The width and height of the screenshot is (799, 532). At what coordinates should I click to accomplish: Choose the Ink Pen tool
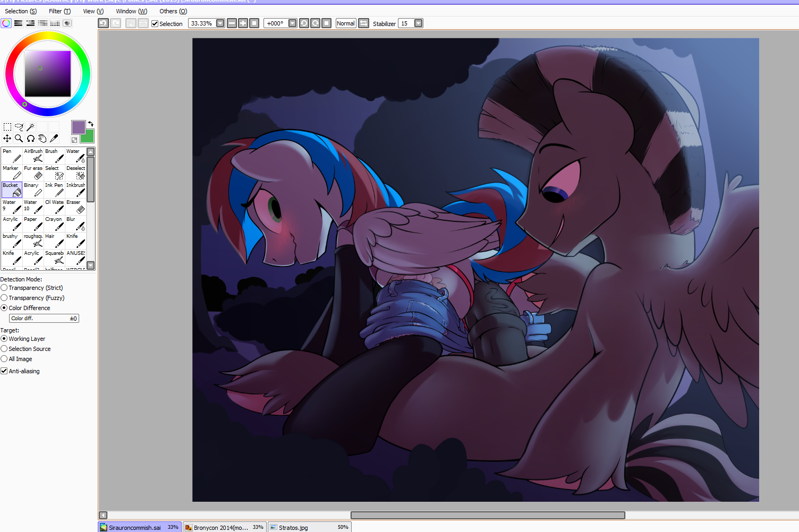[54, 190]
